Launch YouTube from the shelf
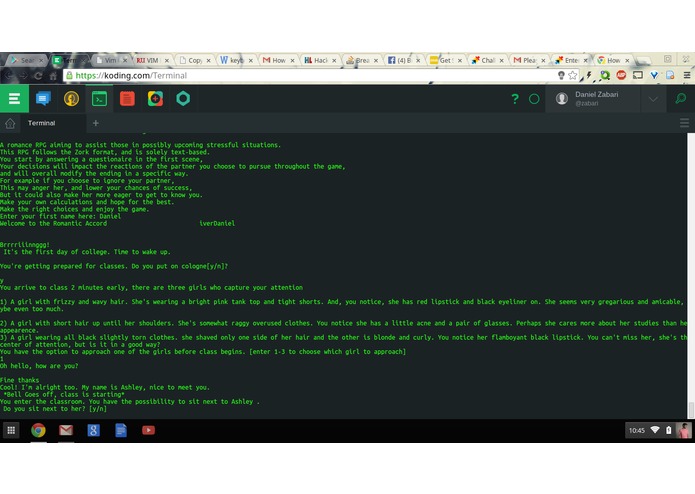Image resolution: width=695 pixels, height=494 pixels. [x=148, y=430]
